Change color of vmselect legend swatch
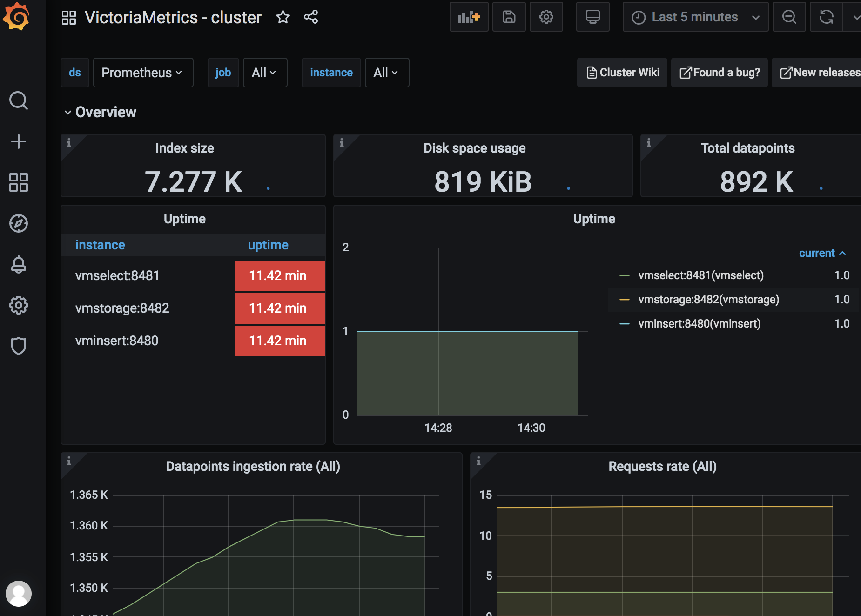Screen dimensions: 861x616 pyautogui.click(x=625, y=275)
